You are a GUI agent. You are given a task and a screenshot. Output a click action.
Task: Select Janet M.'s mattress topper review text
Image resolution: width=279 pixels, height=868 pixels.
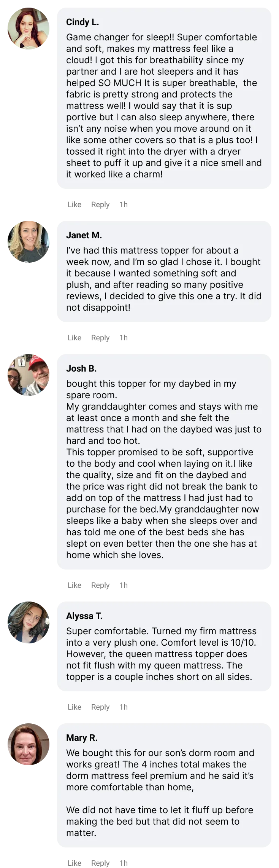click(x=163, y=279)
